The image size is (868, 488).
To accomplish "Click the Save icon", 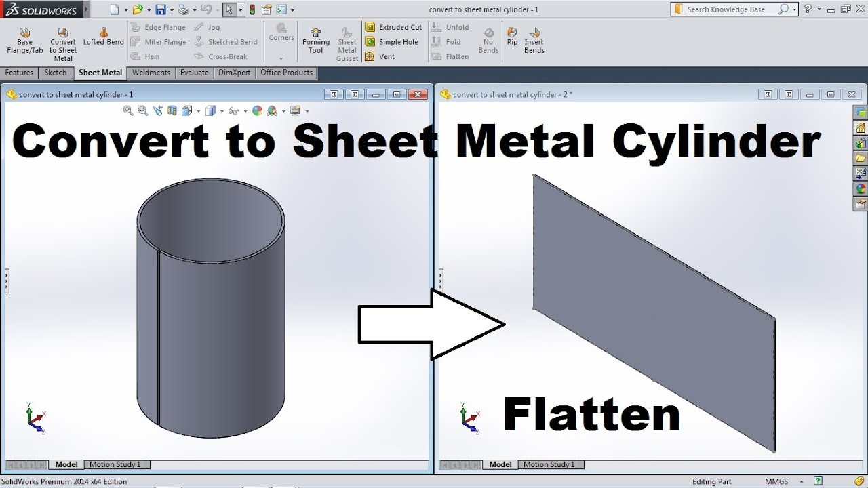I will (x=160, y=9).
